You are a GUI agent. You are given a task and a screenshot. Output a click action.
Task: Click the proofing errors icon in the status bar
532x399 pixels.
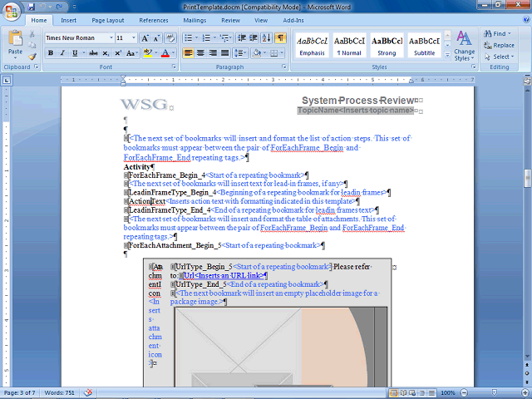pos(88,392)
